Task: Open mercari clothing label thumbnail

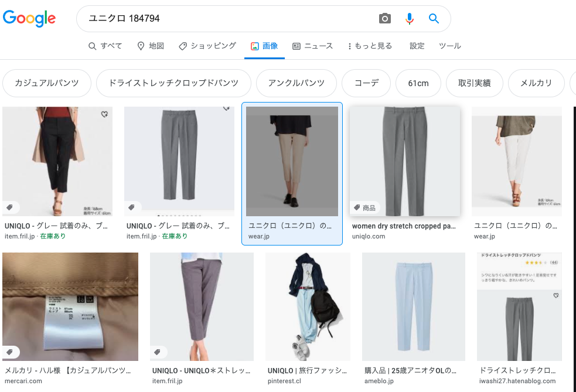Action: point(70,307)
